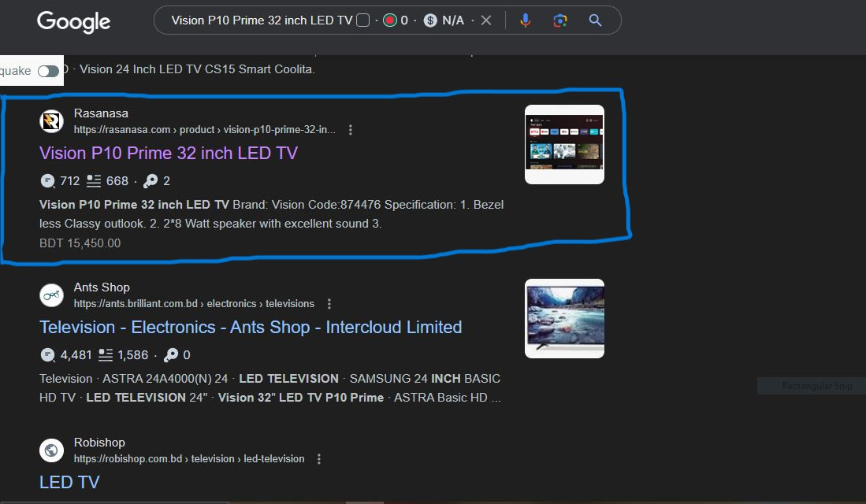Tick the checkbox inside the search bar
Screen dimensions: 866x504
tap(362, 20)
